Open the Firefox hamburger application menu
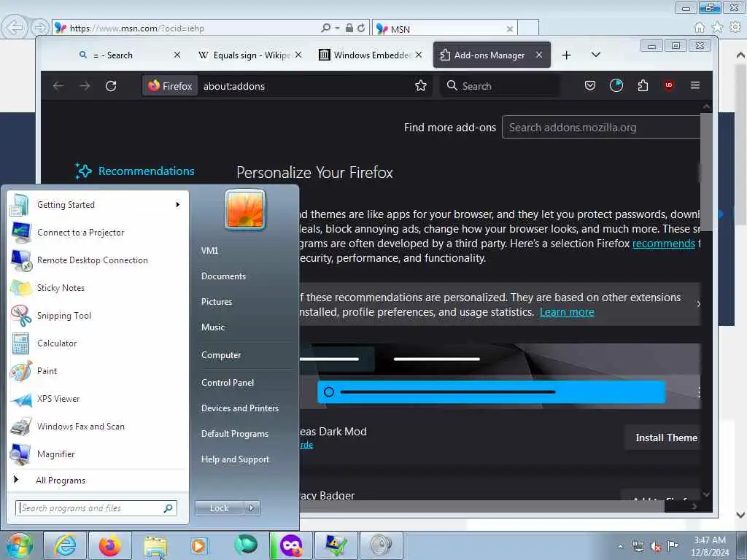Screen dimensions: 747x560 (x=695, y=86)
